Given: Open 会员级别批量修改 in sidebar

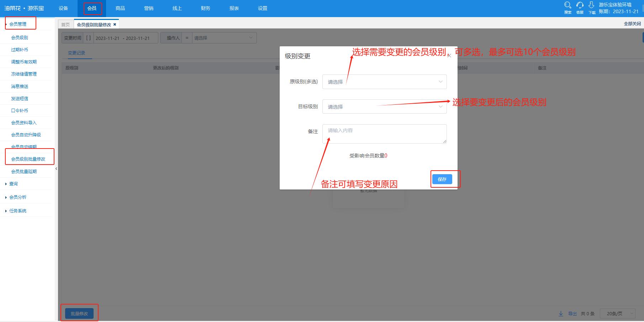Looking at the screenshot, I should [28, 159].
